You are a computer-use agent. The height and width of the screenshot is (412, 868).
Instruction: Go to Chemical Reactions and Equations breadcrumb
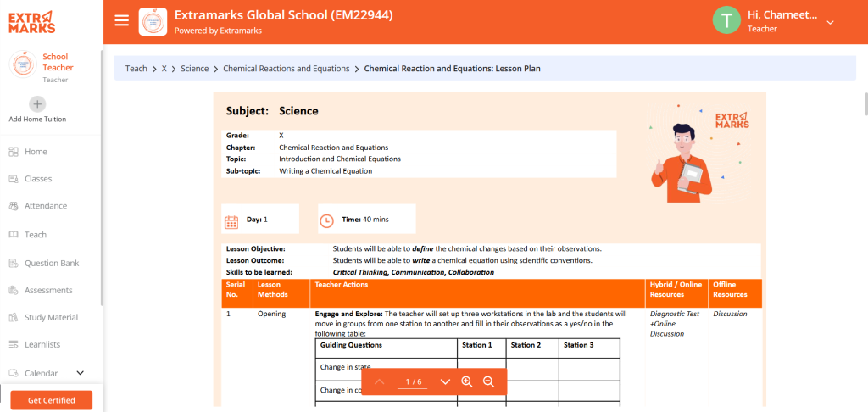(x=287, y=69)
